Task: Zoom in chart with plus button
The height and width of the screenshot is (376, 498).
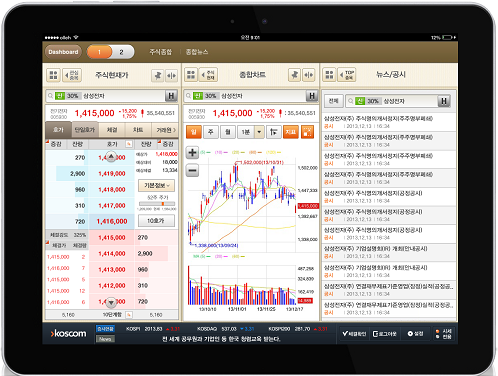Action: click(x=192, y=153)
